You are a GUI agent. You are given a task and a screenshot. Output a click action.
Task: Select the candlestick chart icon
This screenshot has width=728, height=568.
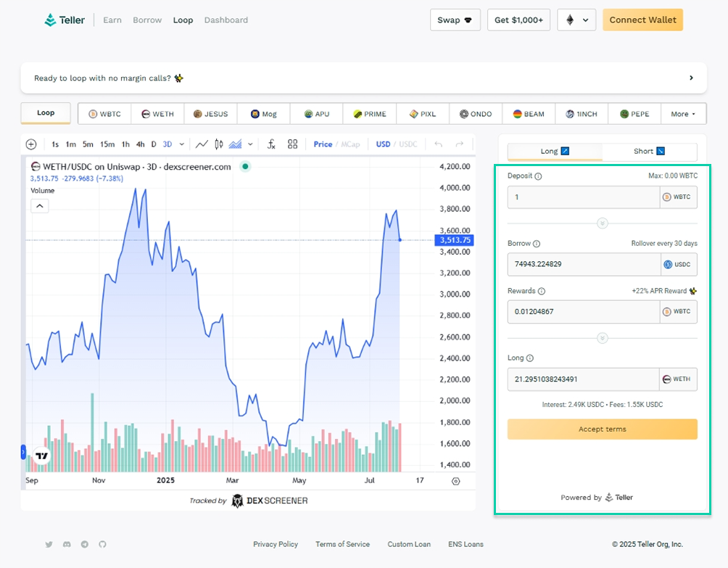tap(219, 144)
